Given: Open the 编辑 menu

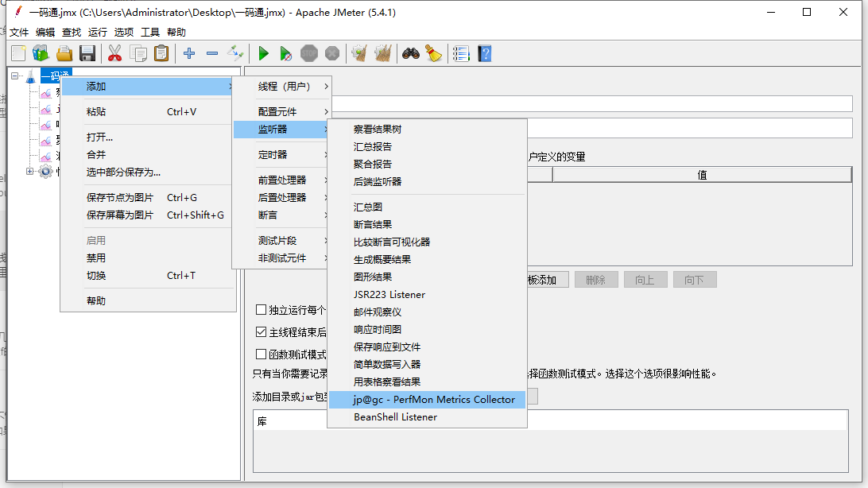Looking at the screenshot, I should pos(45,32).
